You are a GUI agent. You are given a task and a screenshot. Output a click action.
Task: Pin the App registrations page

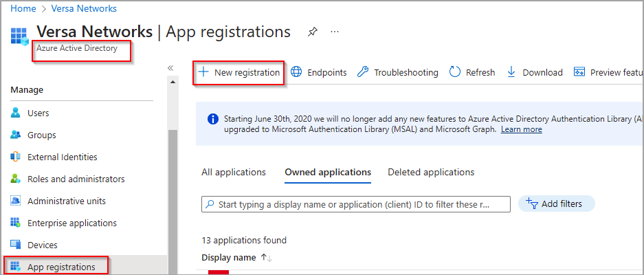click(313, 32)
